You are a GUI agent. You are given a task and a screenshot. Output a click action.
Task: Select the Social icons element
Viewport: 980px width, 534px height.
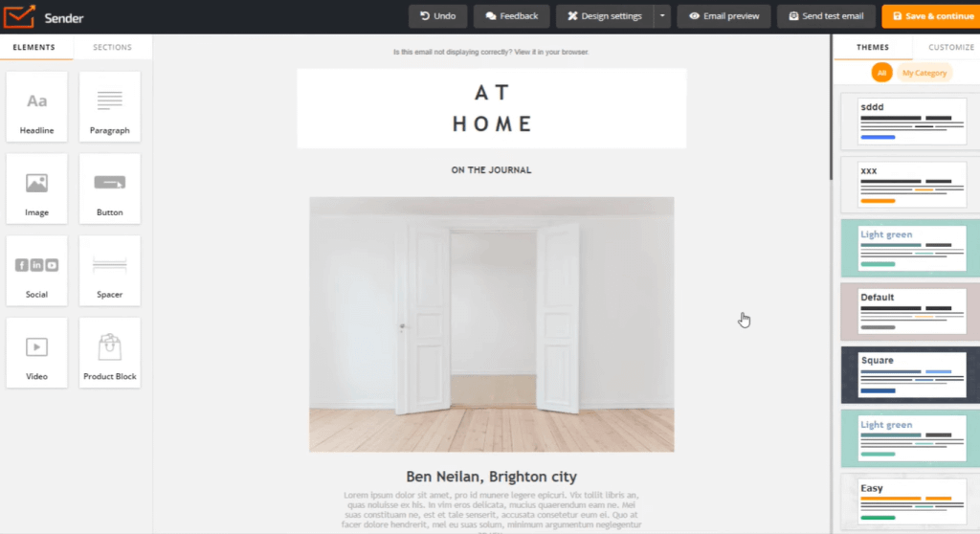coord(37,271)
